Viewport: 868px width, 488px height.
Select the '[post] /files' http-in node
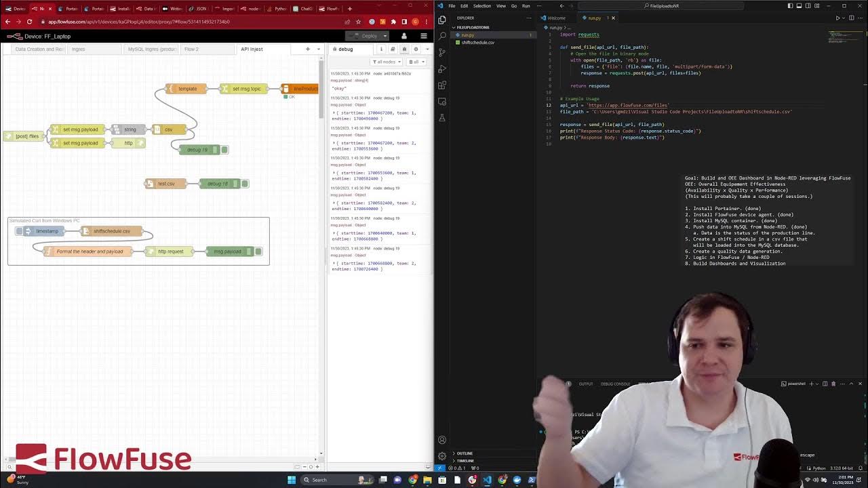pos(23,136)
